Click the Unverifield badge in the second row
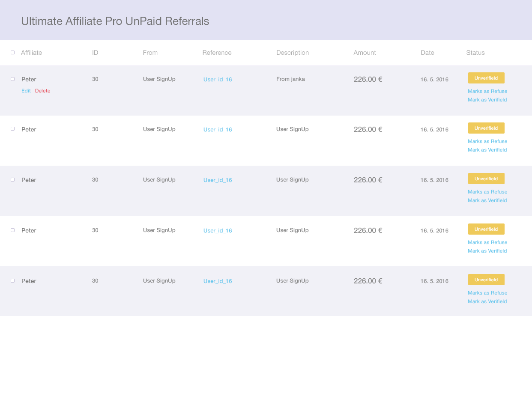Screen dimensions: 532x417 coord(486,128)
